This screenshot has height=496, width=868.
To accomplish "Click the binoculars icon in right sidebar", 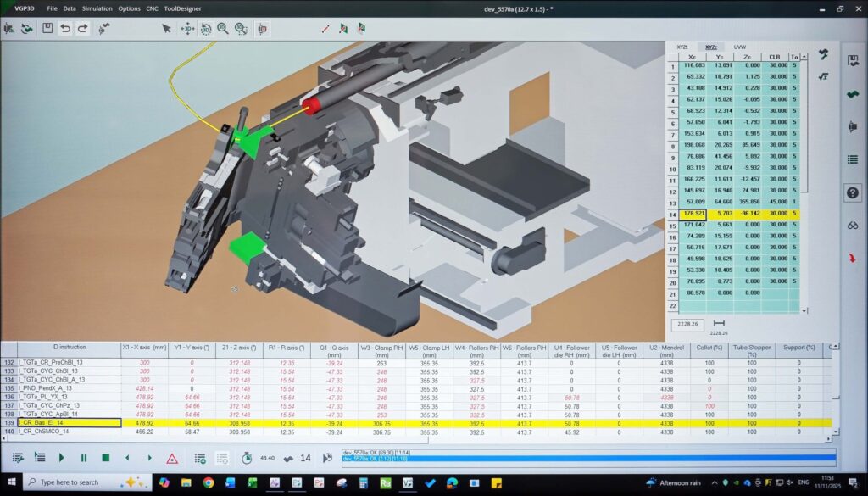I will pos(854,226).
